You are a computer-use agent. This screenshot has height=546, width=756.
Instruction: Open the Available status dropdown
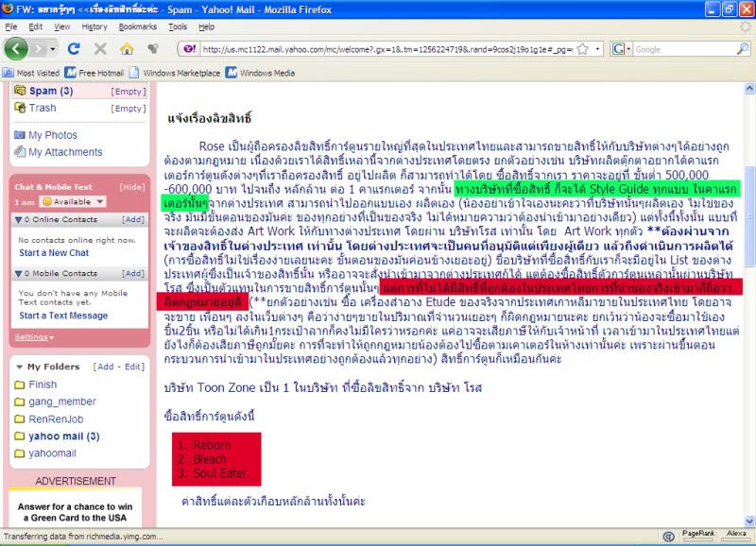[x=74, y=201]
